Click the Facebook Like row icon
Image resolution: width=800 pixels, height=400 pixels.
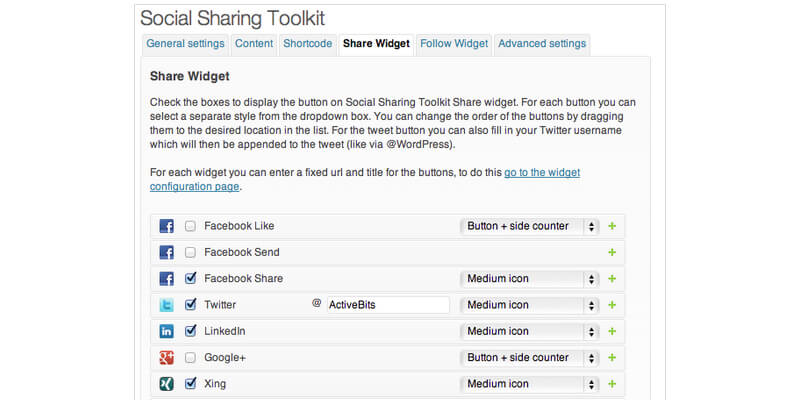pyautogui.click(x=167, y=226)
